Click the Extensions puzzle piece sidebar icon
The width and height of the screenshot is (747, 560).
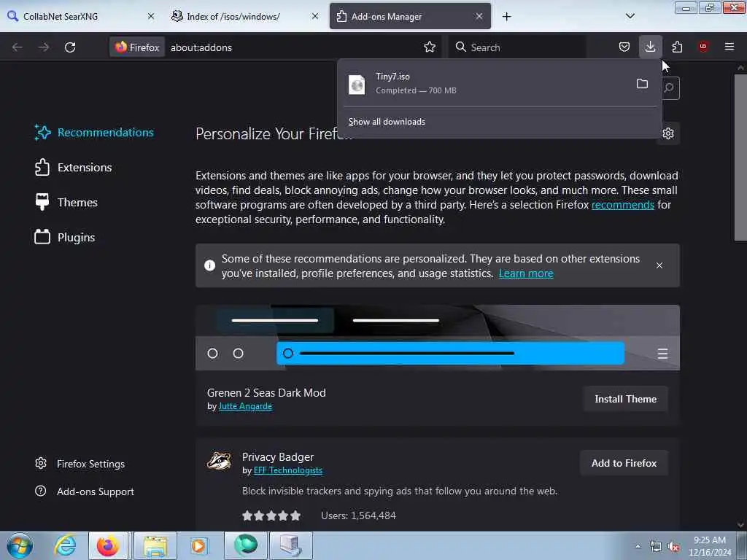(42, 168)
